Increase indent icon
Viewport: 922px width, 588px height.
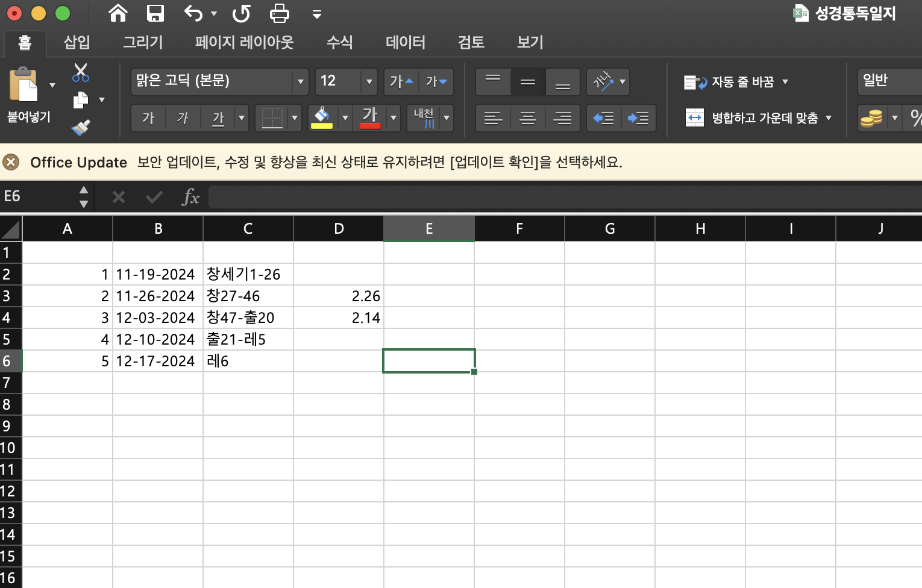(x=638, y=117)
